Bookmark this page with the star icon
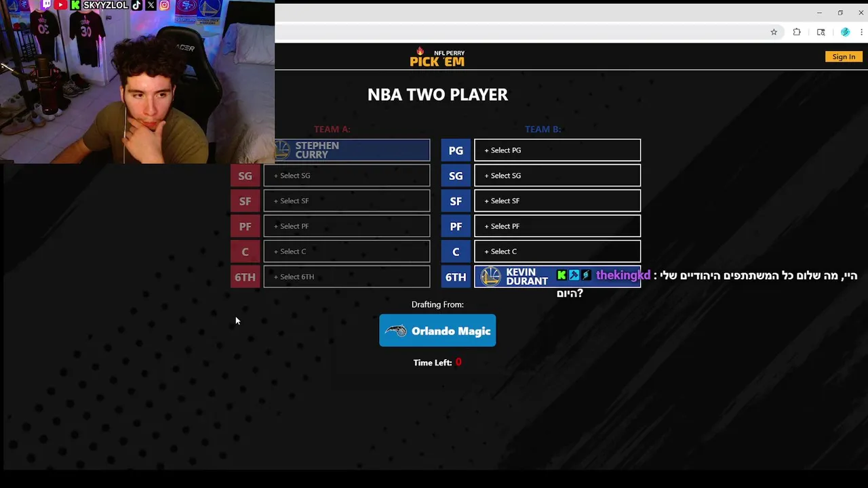The width and height of the screenshot is (868, 488). coord(774,32)
